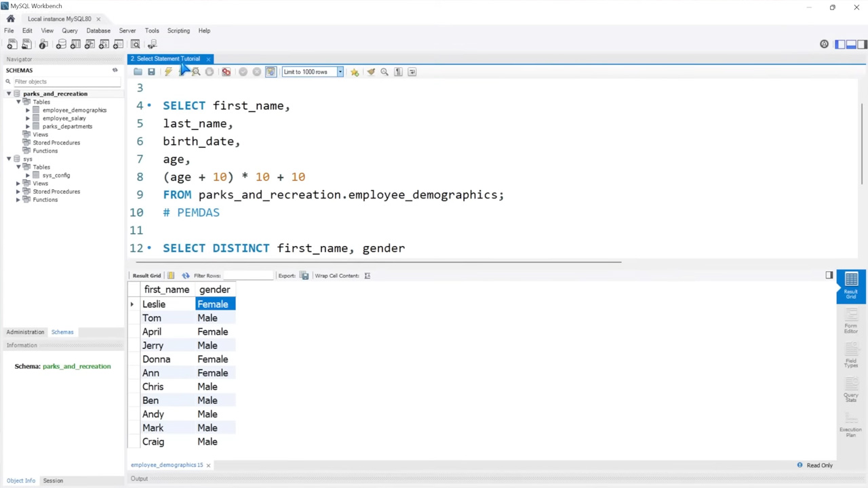868x488 pixels.
Task: Click the export recordset icon
Action: [304, 276]
